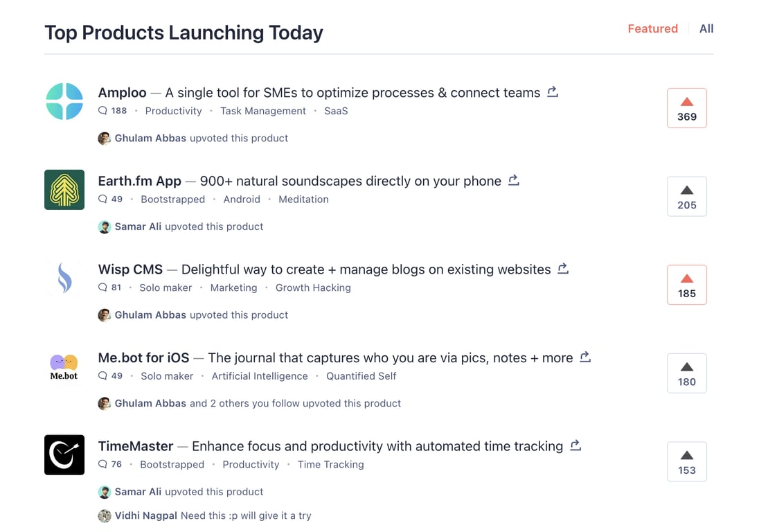The image size is (759, 532).
Task: Click Vidhi Nagpal's avatar in the comment
Action: (x=105, y=516)
